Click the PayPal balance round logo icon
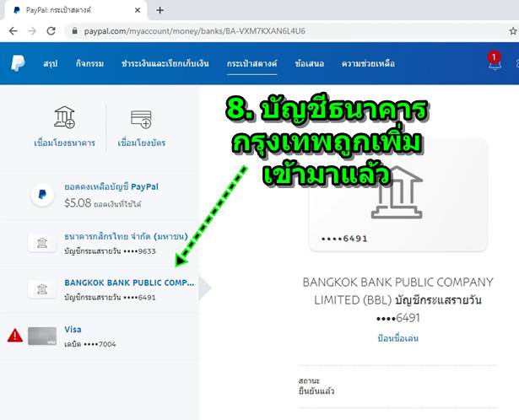 (42, 195)
